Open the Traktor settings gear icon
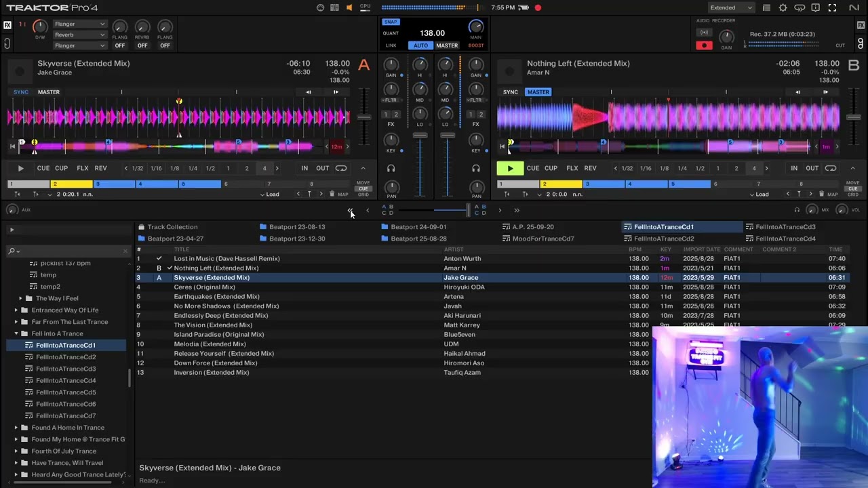Screen dimensions: 868x488 click(783, 7)
